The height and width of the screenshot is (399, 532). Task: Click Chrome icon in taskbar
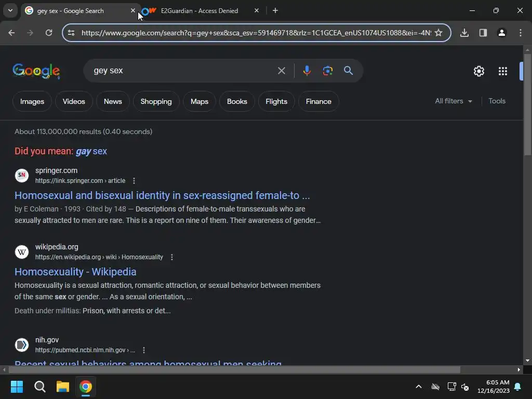[86, 387]
